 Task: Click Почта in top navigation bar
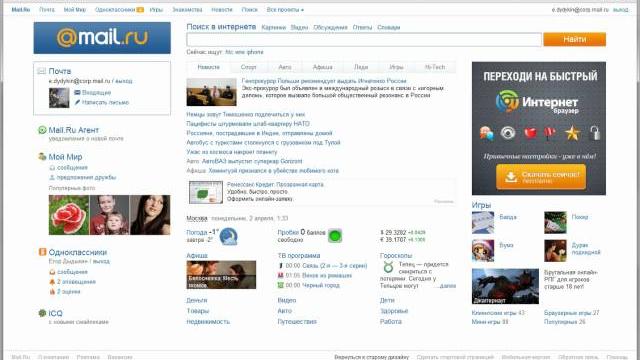tap(47, 9)
